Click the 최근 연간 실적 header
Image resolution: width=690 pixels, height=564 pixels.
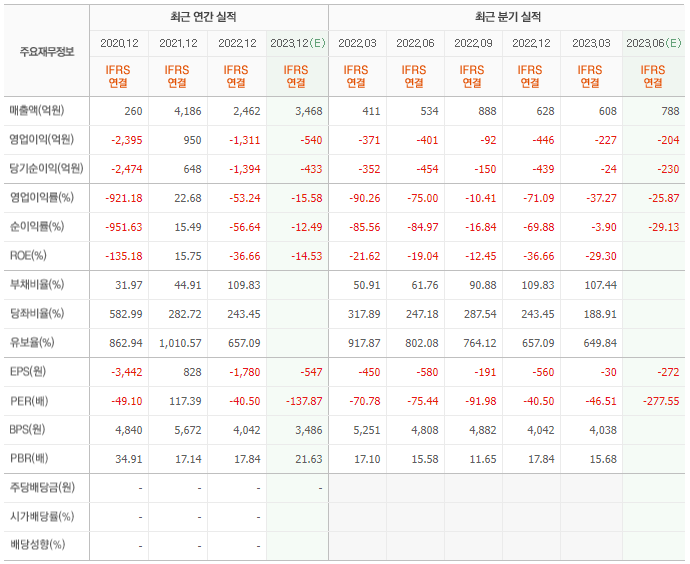[203, 17]
